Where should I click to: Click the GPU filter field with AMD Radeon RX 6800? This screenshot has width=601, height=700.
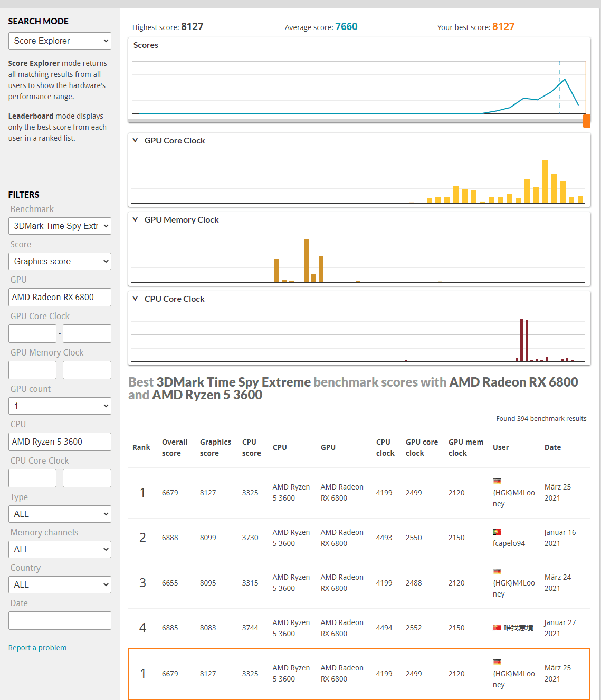click(x=60, y=297)
